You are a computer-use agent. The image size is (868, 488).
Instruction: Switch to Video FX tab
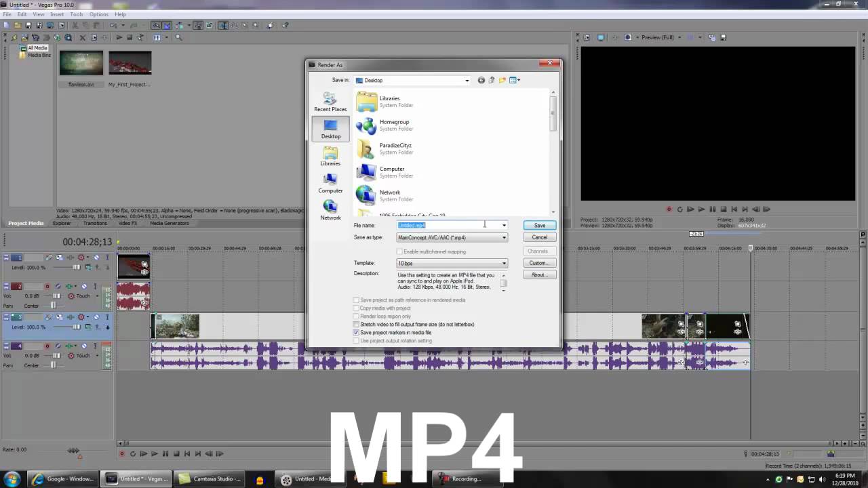[128, 223]
